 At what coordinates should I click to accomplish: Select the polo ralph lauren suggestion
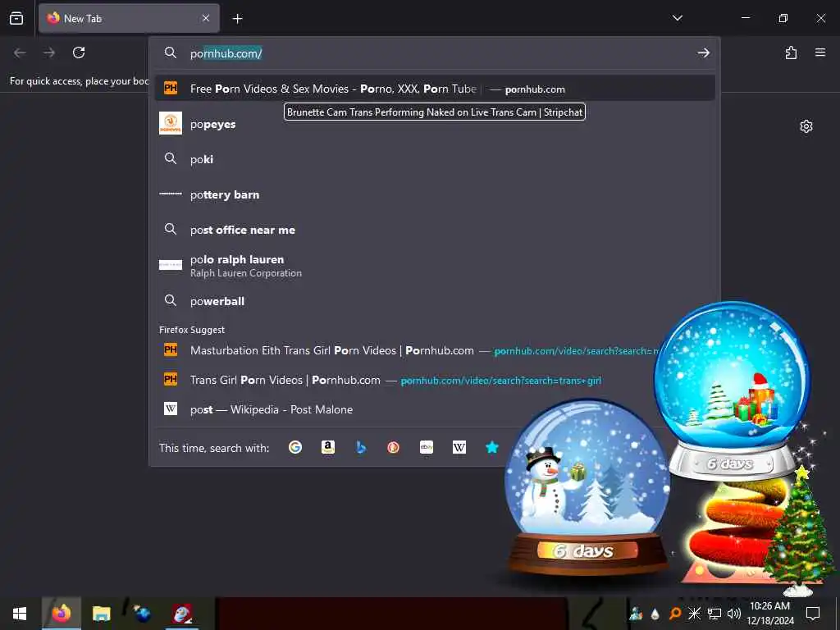click(x=435, y=266)
